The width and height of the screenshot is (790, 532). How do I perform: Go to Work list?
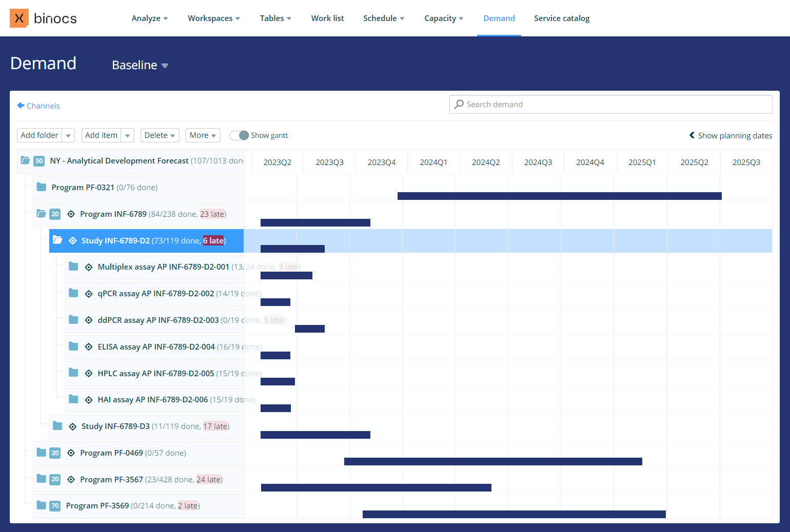click(327, 18)
